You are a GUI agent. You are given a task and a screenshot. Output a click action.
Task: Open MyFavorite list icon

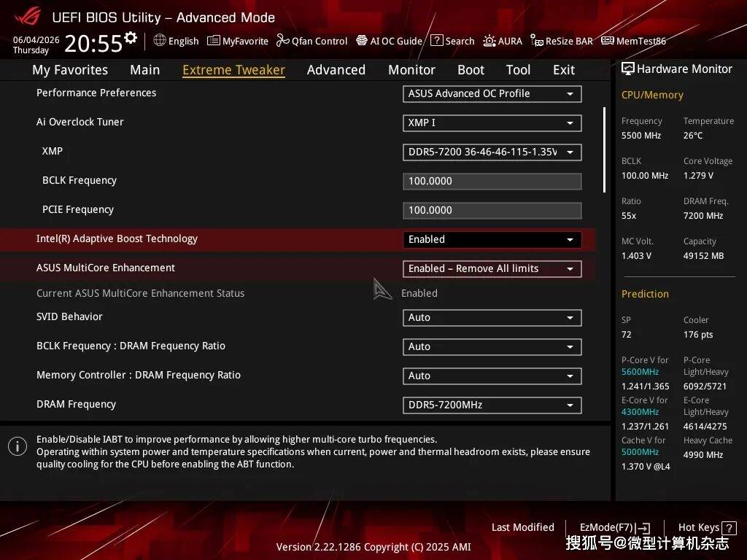tap(214, 41)
